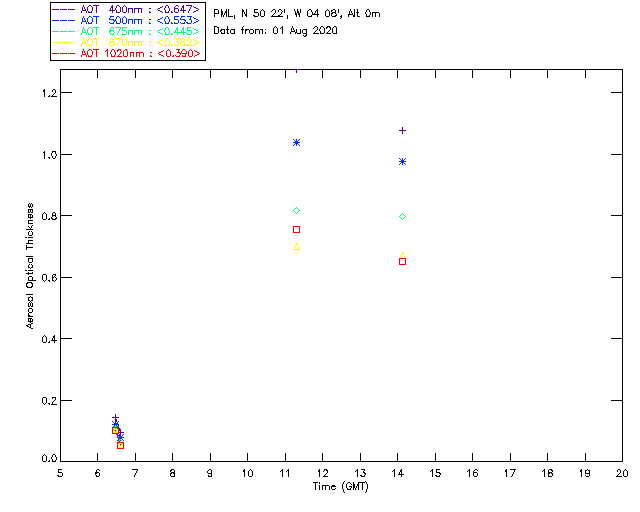Click the x-axis tick label 13
640x512 pixels.
pyautogui.click(x=360, y=473)
